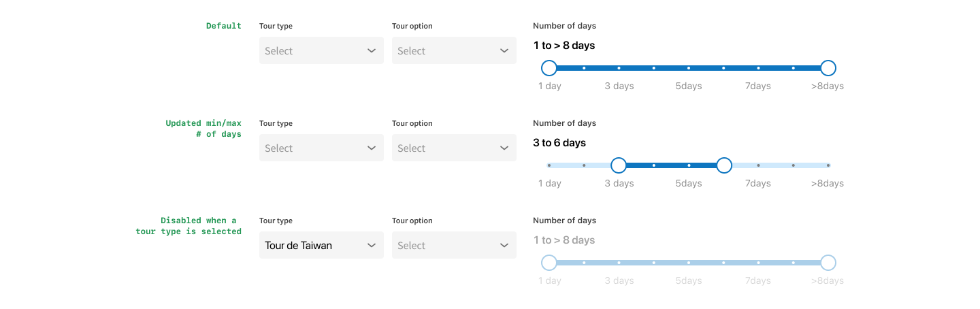Viewport: 980px width, 309px height.
Task: Click chevron arrow of Tour de Taiwan select
Action: coord(372,246)
